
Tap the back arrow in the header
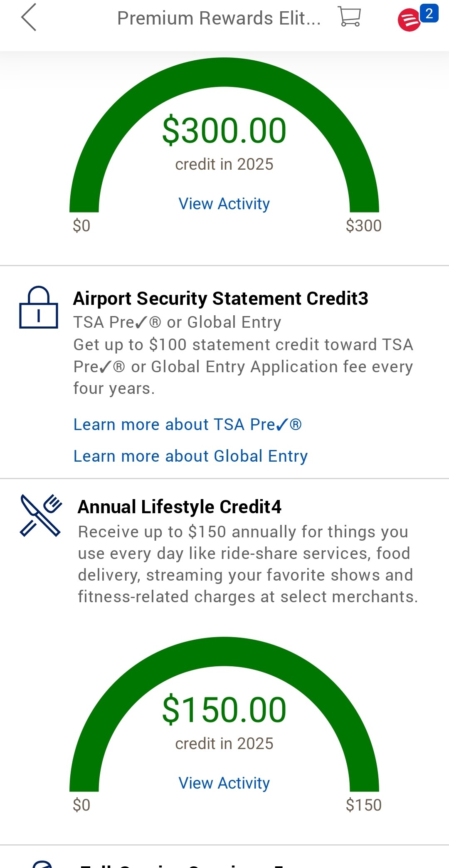click(x=29, y=17)
